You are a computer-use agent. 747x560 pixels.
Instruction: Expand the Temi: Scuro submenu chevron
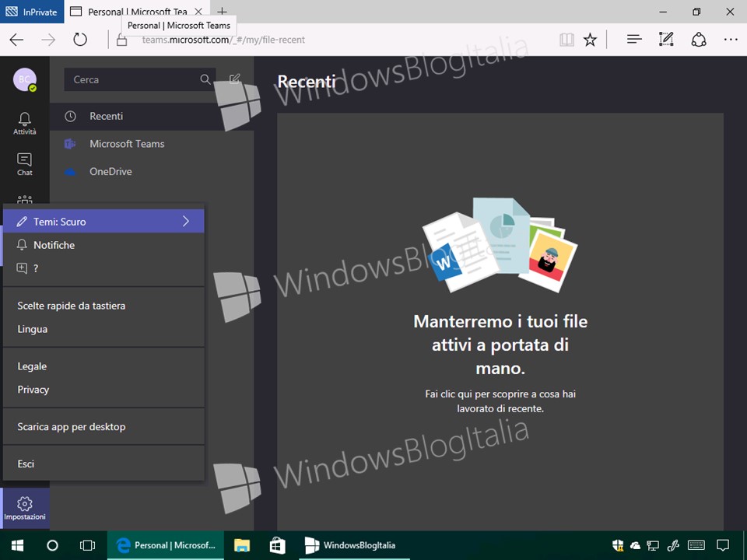pyautogui.click(x=186, y=221)
